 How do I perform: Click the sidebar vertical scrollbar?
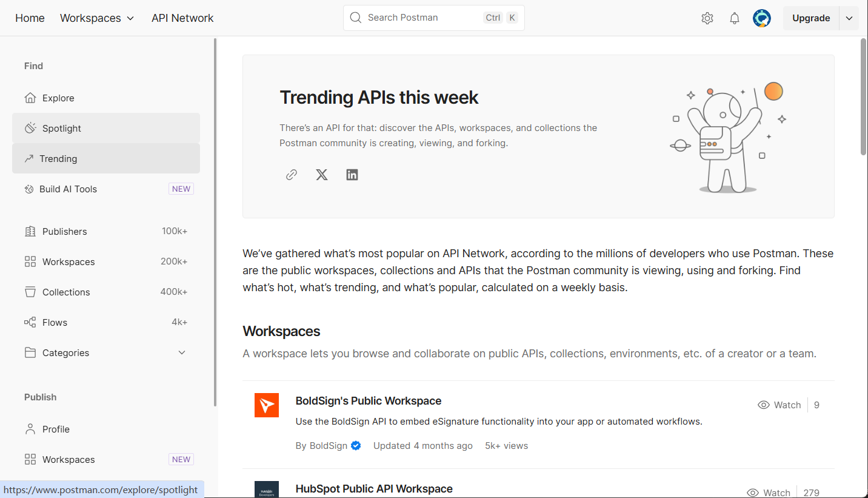tap(215, 222)
